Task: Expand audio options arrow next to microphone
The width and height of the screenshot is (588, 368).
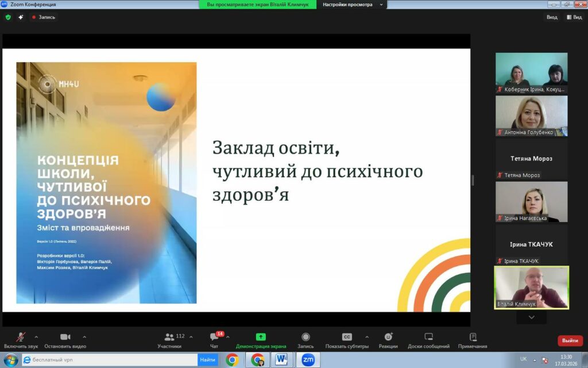Action: [36, 337]
